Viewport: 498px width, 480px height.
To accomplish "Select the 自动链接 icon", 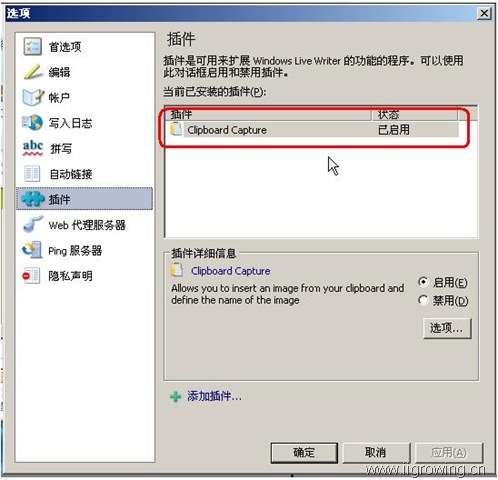I will (32, 174).
